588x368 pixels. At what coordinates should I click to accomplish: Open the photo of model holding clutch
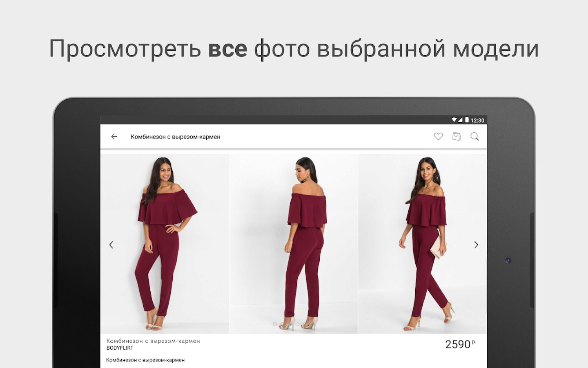[423, 244]
